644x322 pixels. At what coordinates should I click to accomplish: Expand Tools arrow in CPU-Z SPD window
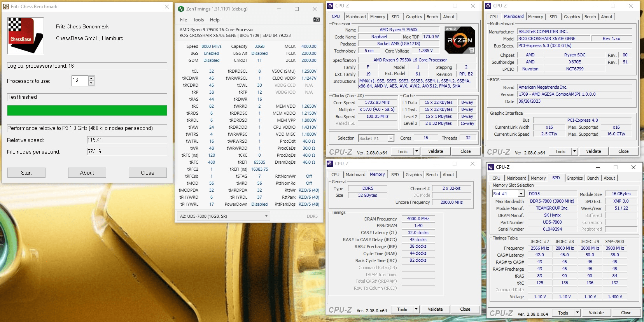[x=577, y=313]
